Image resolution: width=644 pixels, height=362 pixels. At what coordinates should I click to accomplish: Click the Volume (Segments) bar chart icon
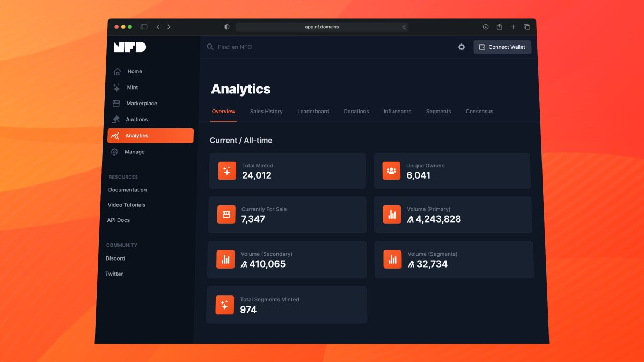pyautogui.click(x=393, y=260)
